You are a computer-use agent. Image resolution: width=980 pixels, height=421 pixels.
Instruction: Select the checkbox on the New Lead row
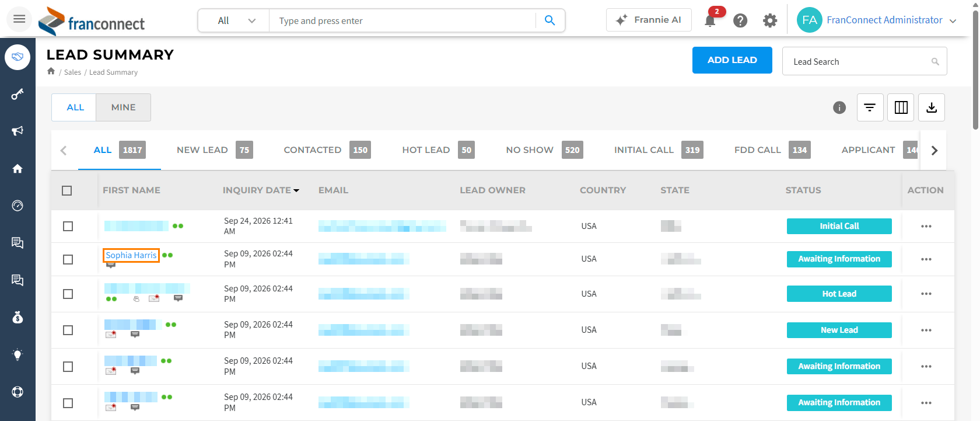(x=68, y=330)
